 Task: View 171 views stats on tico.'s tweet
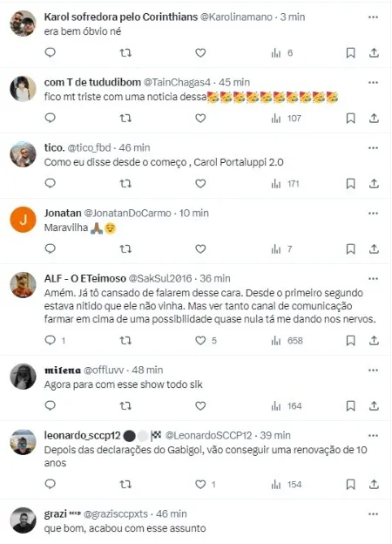pos(285,184)
